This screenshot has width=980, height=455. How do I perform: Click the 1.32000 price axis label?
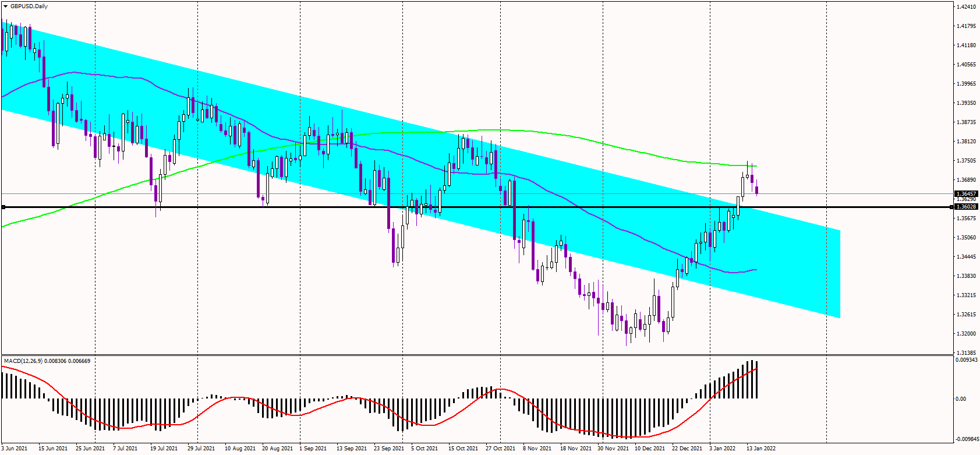(x=966, y=334)
